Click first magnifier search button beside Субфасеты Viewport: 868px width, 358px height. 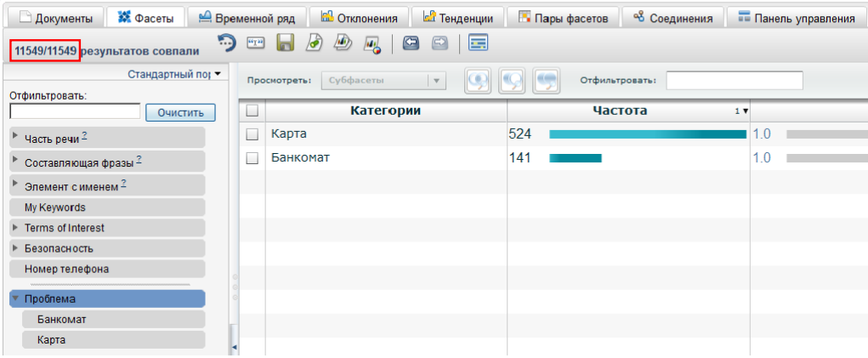tap(479, 82)
